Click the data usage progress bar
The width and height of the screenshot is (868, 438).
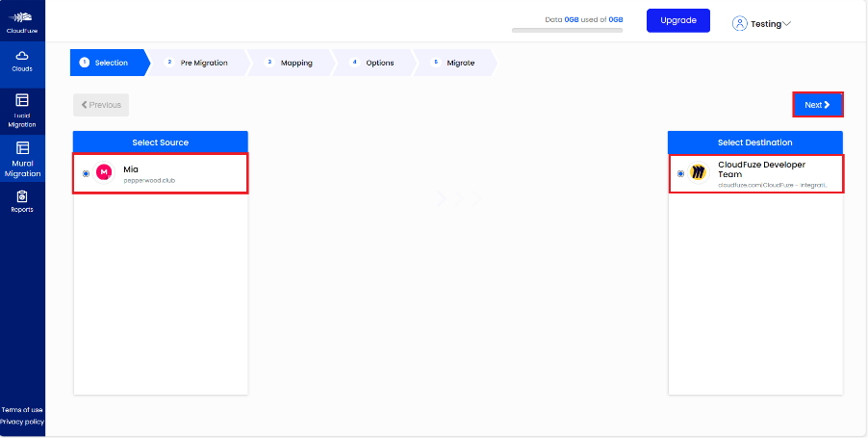[x=567, y=31]
